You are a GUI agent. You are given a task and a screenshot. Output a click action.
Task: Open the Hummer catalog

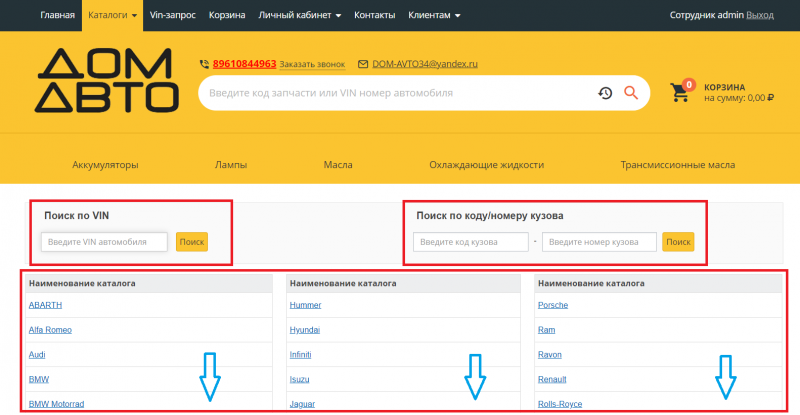(x=306, y=305)
